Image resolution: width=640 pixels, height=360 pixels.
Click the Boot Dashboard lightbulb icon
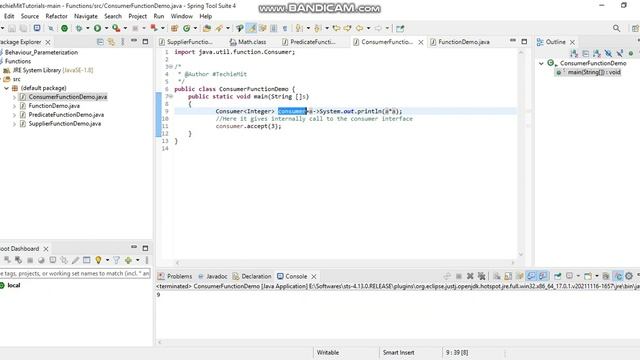pos(98,260)
